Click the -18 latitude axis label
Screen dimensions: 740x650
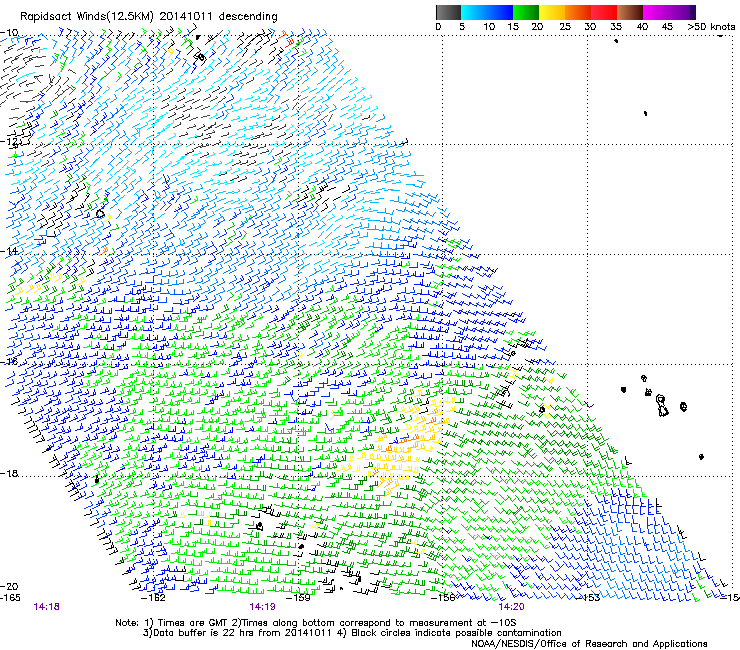click(9, 473)
